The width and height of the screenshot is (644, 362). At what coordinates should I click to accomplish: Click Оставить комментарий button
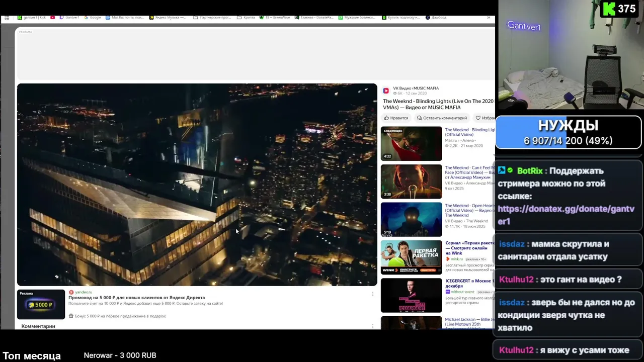point(442,118)
